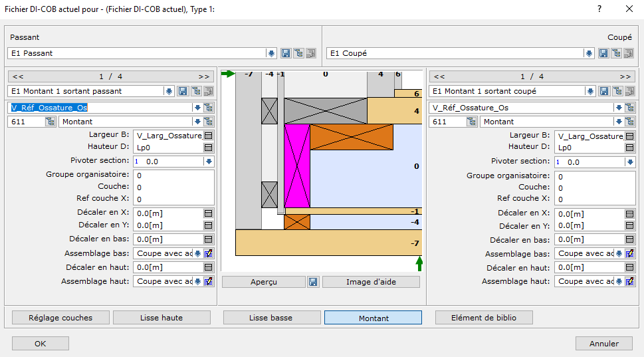This screenshot has height=357, width=644.
Task: Switch to Réglage couches tab
Action: coord(60,318)
